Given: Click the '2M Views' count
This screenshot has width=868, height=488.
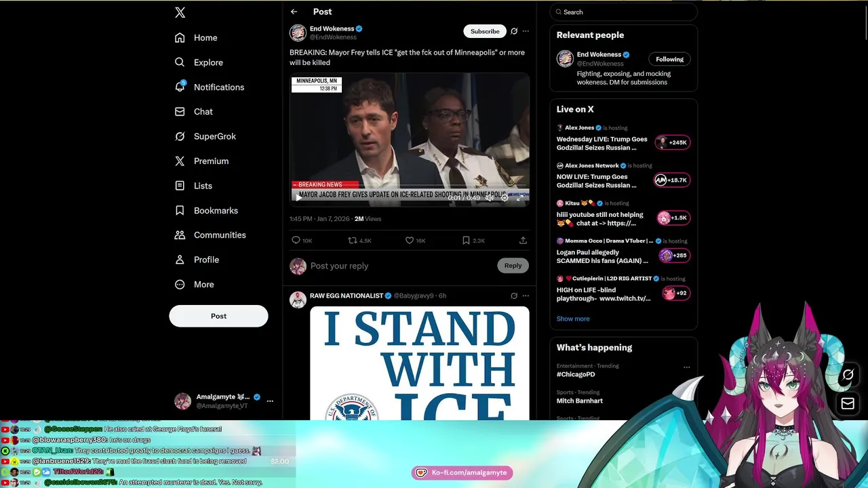Looking at the screenshot, I should pos(368,220).
